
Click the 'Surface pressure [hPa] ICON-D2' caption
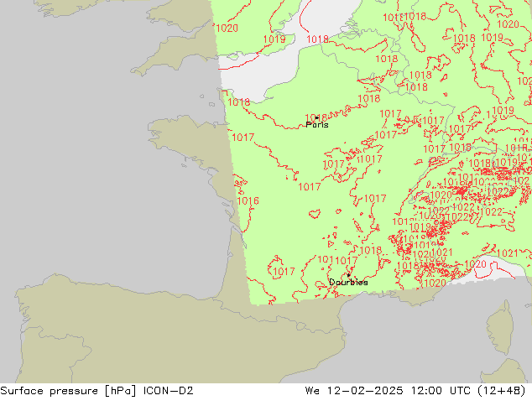pyautogui.click(x=96, y=391)
